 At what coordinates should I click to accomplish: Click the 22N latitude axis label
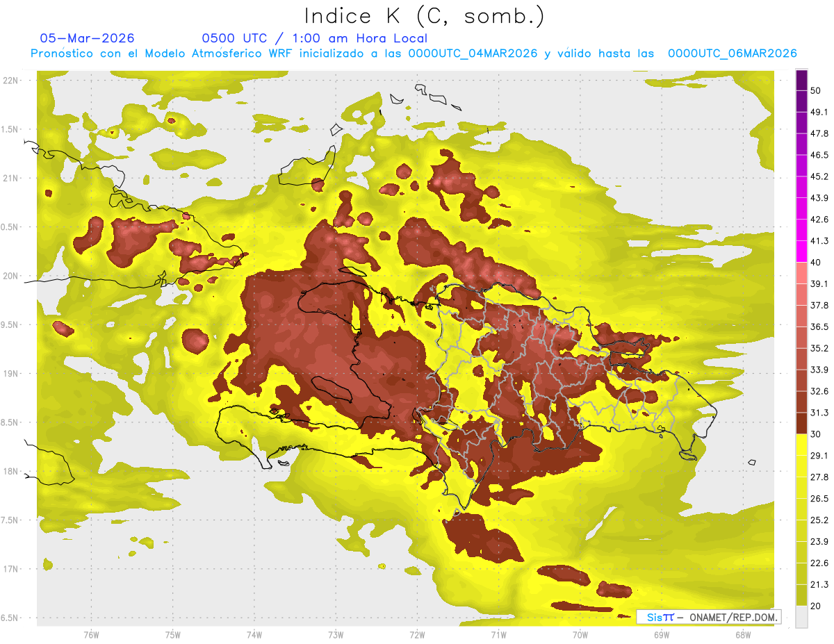point(10,81)
